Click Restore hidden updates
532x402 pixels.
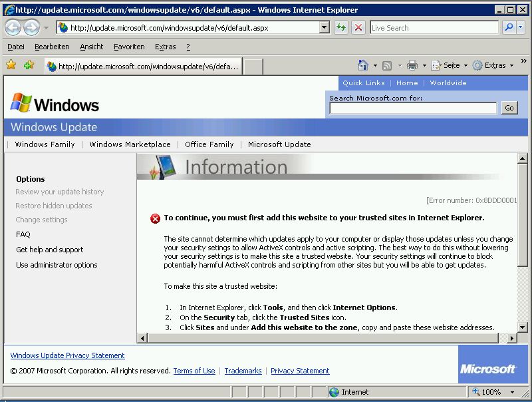(x=54, y=206)
